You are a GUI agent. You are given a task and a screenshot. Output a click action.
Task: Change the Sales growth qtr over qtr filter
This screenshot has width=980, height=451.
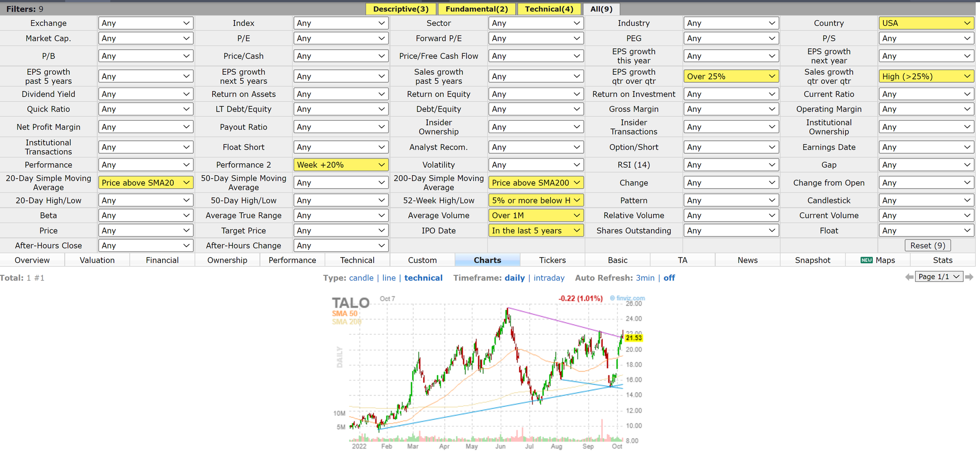click(926, 76)
